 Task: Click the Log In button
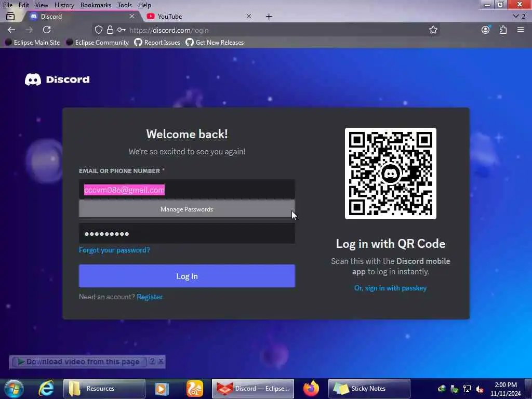pos(187,276)
